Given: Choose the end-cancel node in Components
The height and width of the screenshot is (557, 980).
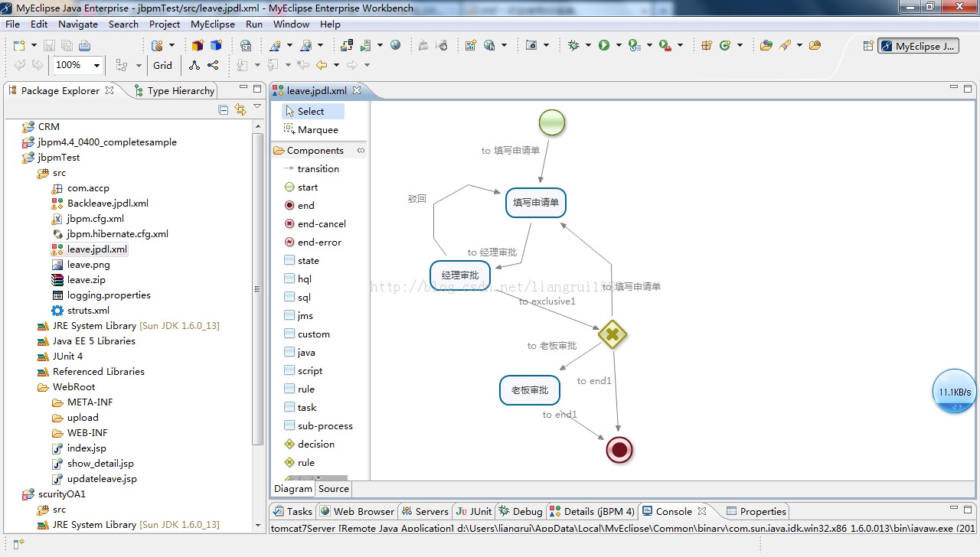Looking at the screenshot, I should (321, 224).
